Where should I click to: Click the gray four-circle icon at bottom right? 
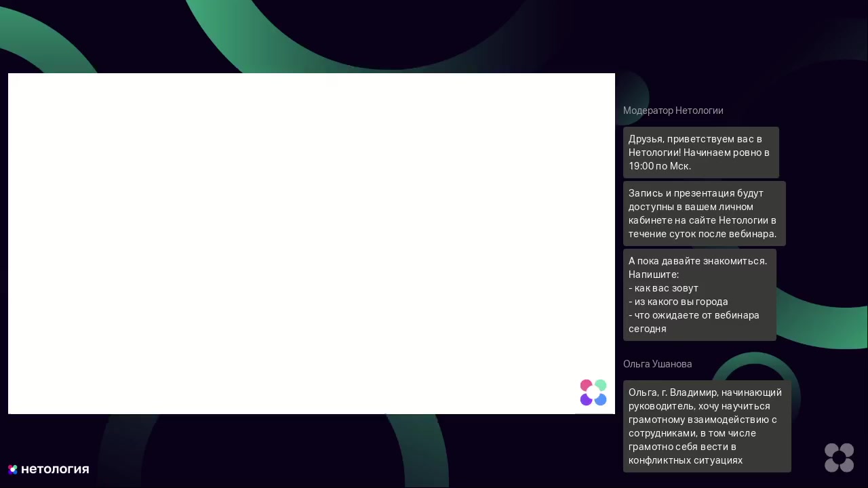pyautogui.click(x=839, y=457)
